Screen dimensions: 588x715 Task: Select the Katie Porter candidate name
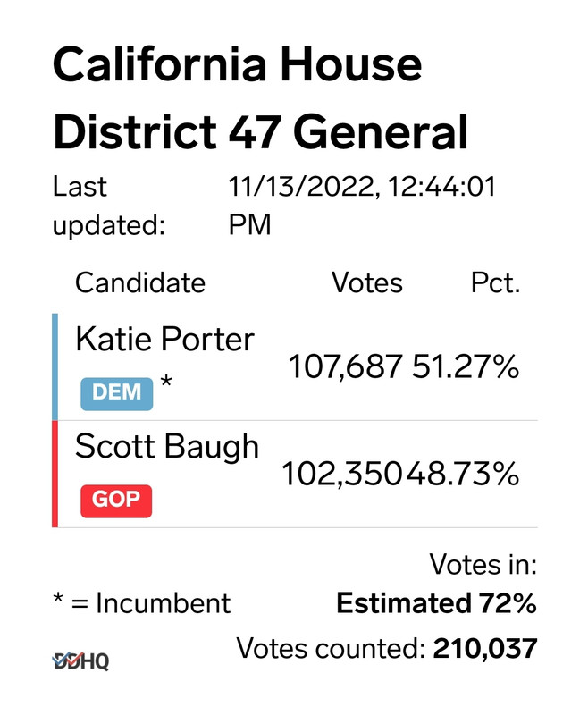pos(164,339)
